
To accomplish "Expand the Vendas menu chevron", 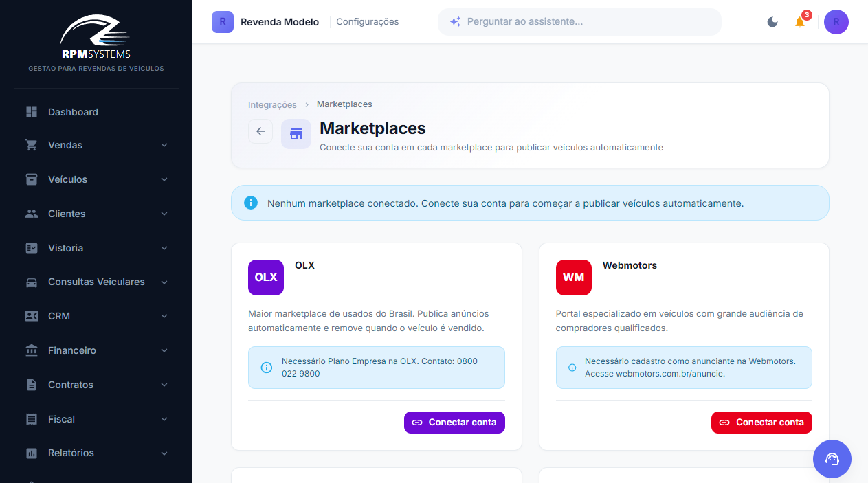I will coord(164,146).
